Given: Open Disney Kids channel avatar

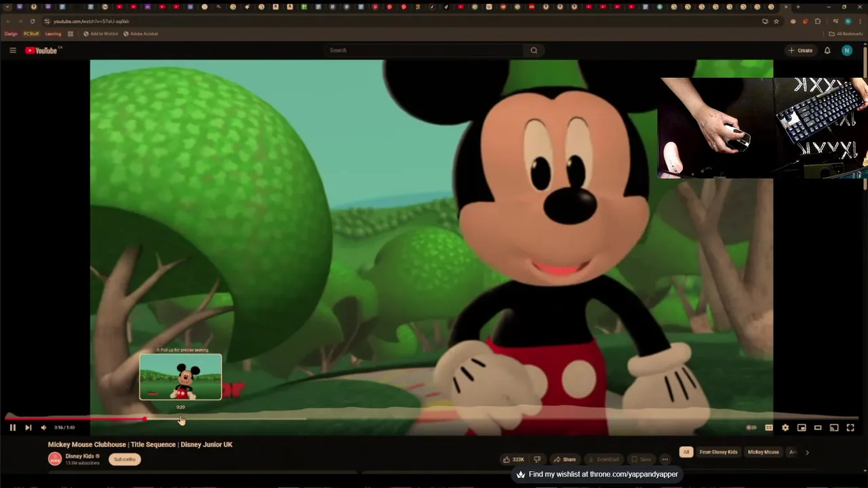Looking at the screenshot, I should pyautogui.click(x=55, y=459).
